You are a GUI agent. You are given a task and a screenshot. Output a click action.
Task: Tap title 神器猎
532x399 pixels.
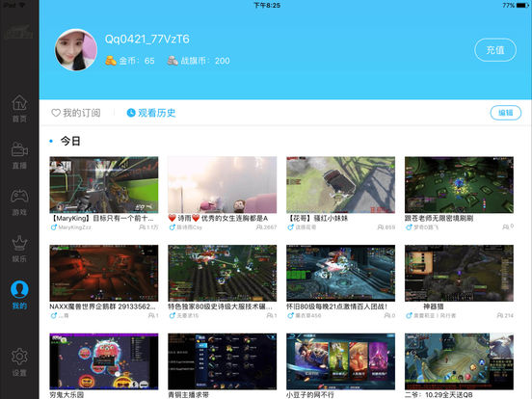click(x=434, y=306)
